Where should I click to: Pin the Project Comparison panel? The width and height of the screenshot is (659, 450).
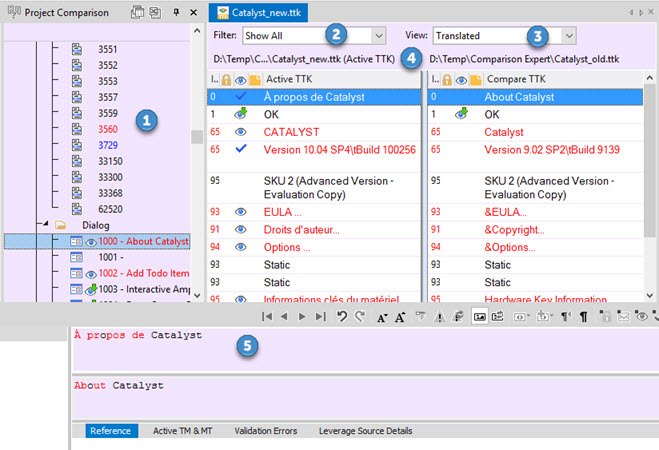click(177, 13)
